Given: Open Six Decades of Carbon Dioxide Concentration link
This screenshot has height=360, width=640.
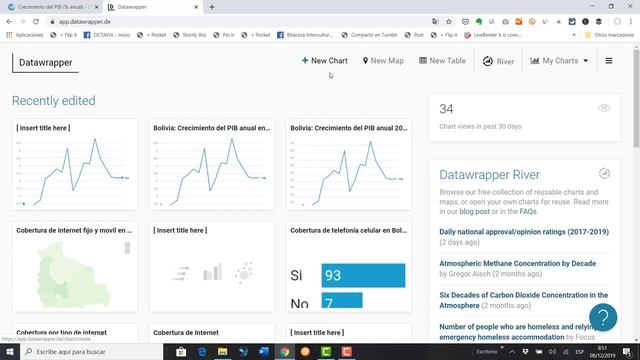Looking at the screenshot, I should [x=524, y=300].
